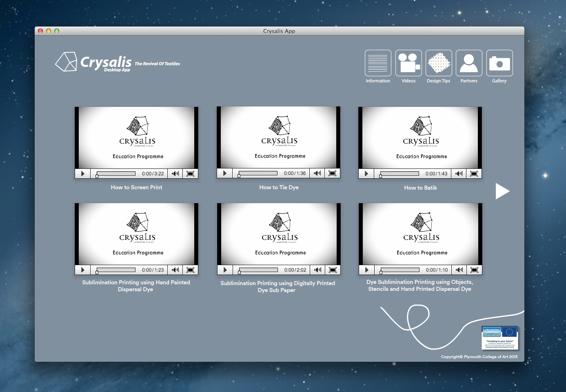Click the How to Screen Print video thumbnail
Image resolution: width=566 pixels, height=392 pixels.
tap(136, 138)
